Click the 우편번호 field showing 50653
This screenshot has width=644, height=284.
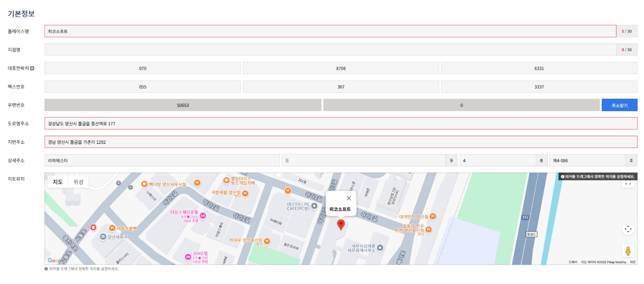183,105
